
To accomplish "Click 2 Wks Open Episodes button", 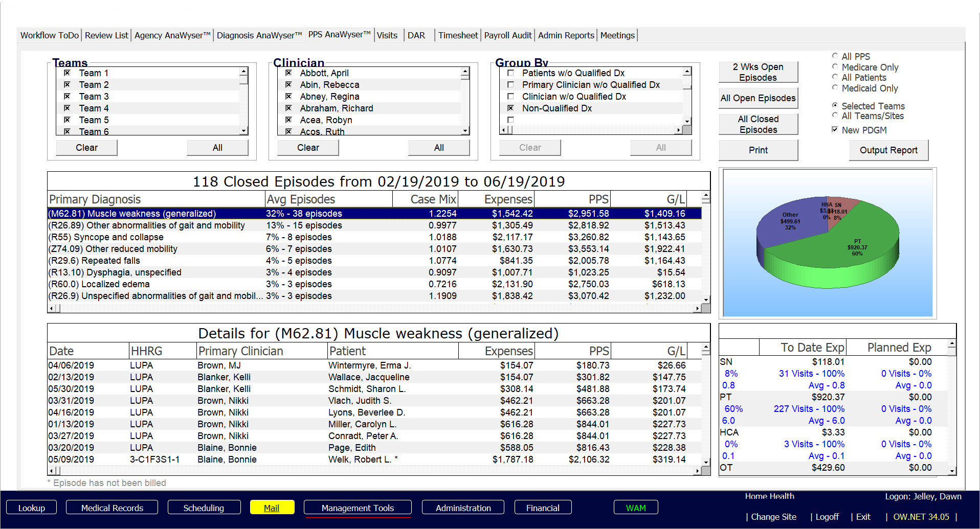I will coord(758,72).
